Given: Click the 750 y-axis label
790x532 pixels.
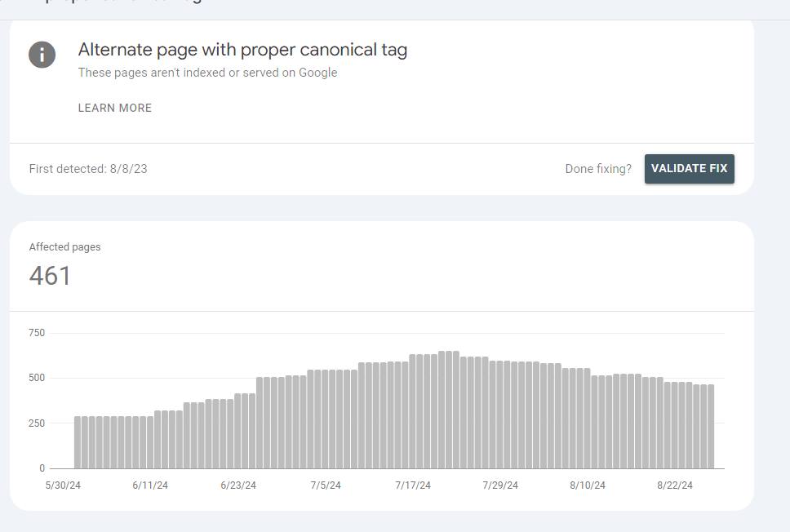Looking at the screenshot, I should click(37, 333).
